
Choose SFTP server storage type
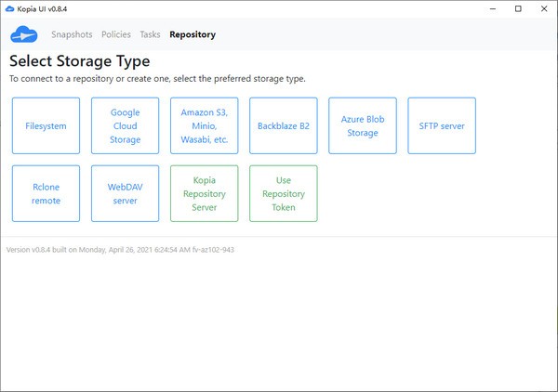[442, 125]
